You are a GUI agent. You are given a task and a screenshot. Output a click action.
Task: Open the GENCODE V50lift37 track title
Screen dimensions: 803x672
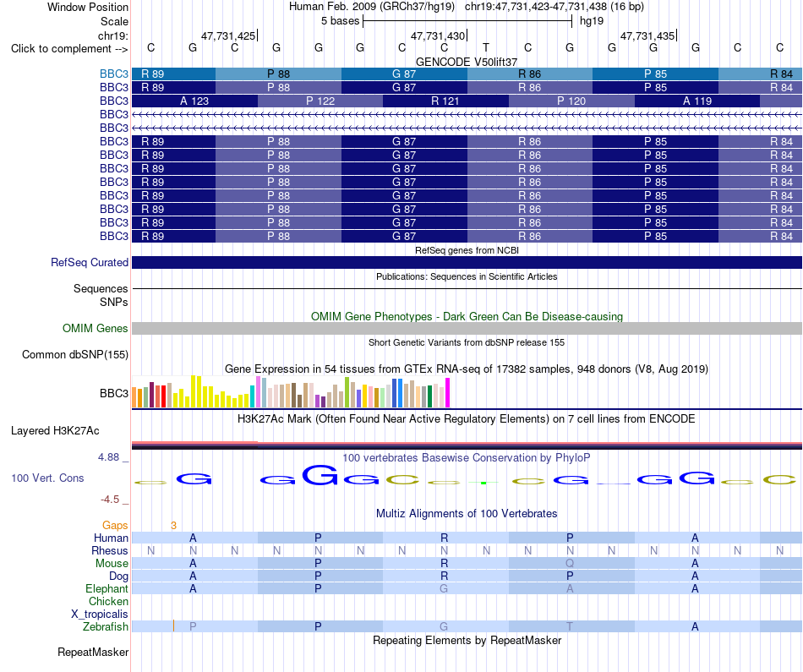click(467, 62)
